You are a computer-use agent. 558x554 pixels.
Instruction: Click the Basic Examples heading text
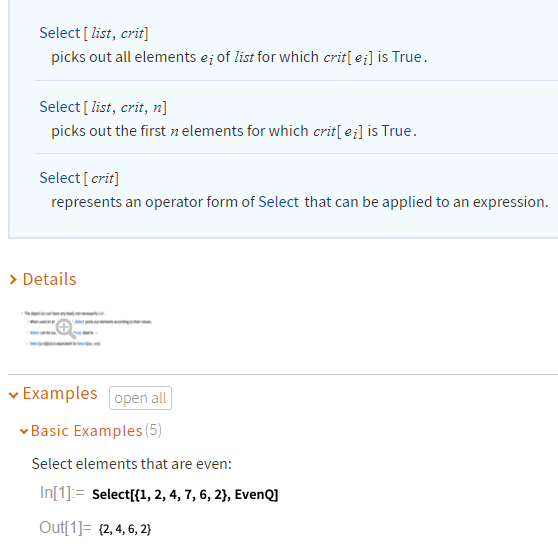click(x=86, y=431)
